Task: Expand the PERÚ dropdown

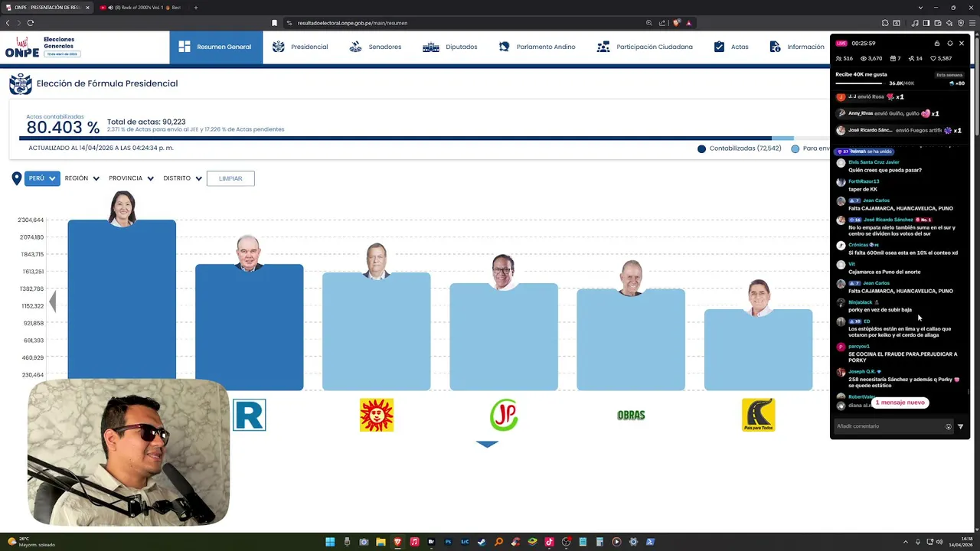Action: click(42, 178)
